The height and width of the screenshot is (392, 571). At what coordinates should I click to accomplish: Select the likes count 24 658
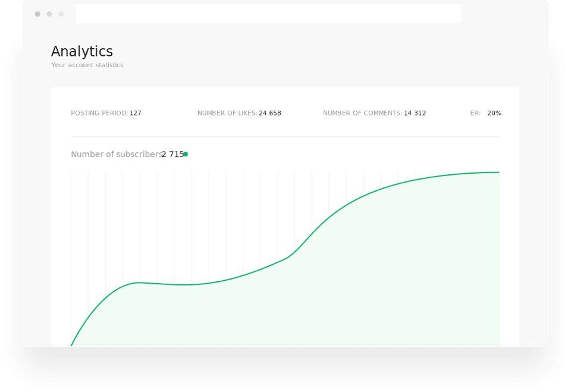coord(270,113)
